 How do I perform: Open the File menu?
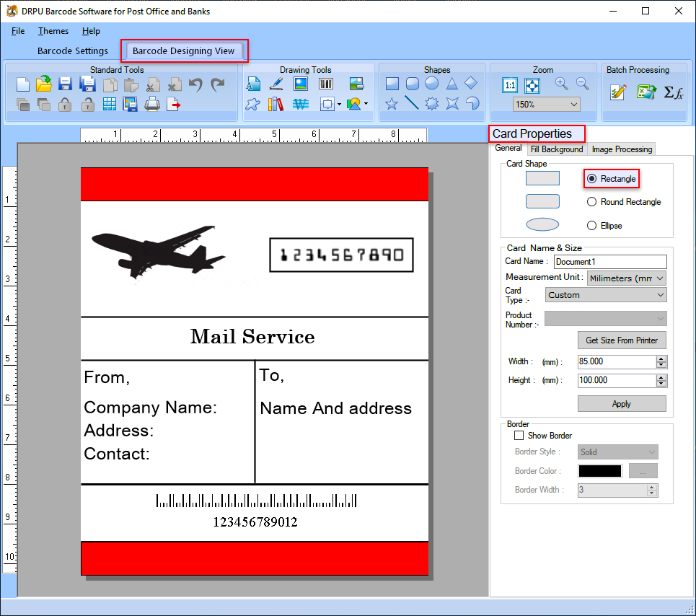pos(18,31)
